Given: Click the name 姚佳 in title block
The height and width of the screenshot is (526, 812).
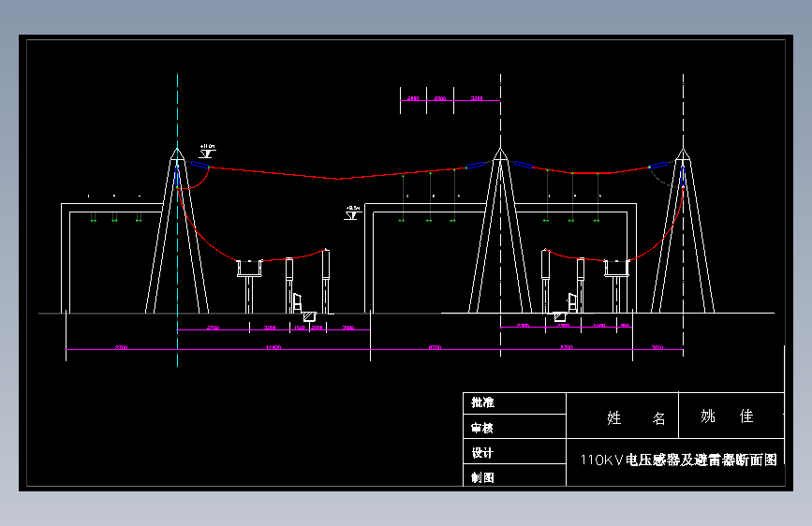Looking at the screenshot, I should coord(727,416).
